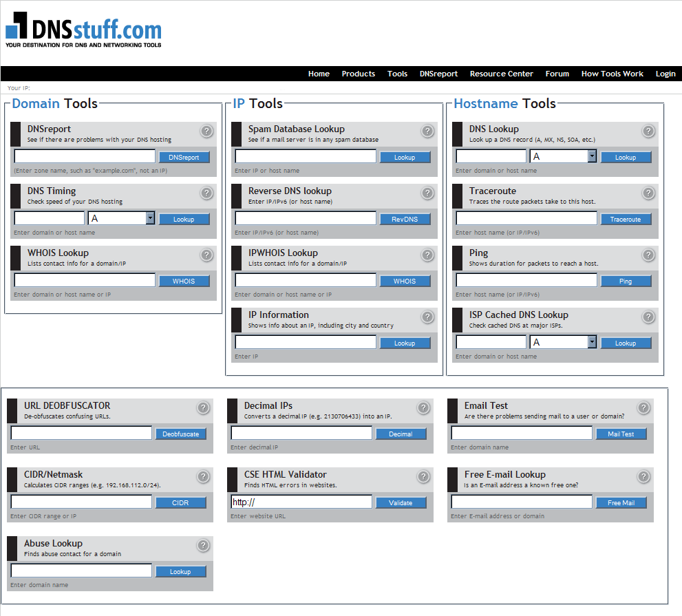The width and height of the screenshot is (682, 616).
Task: Click the Validate button
Action: [401, 502]
